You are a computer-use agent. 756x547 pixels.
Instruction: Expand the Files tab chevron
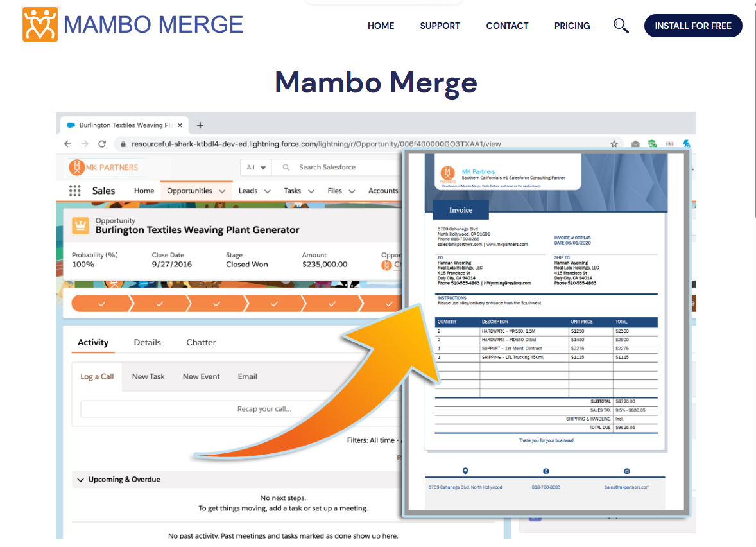pos(352,191)
